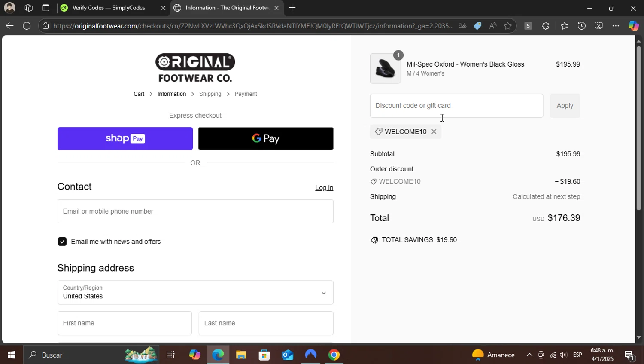Focus the Email or mobile phone number field
Image resolution: width=644 pixels, height=364 pixels.
coord(195,211)
